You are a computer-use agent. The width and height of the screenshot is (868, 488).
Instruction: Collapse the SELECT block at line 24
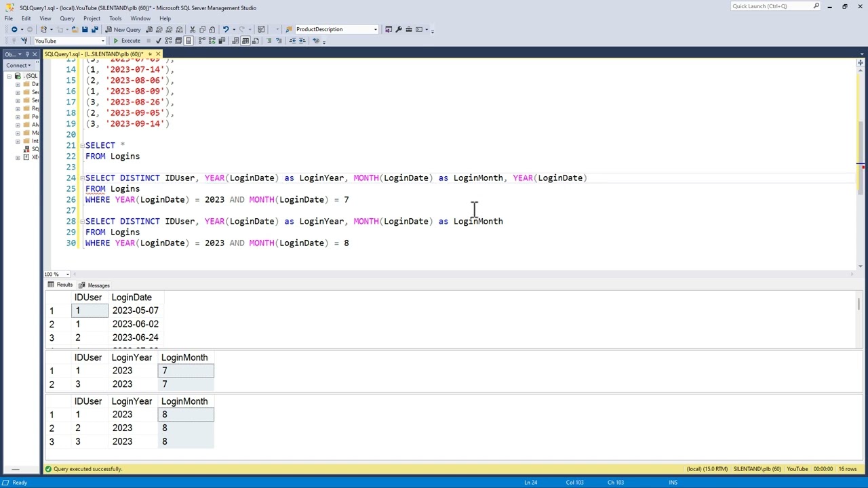click(x=82, y=178)
